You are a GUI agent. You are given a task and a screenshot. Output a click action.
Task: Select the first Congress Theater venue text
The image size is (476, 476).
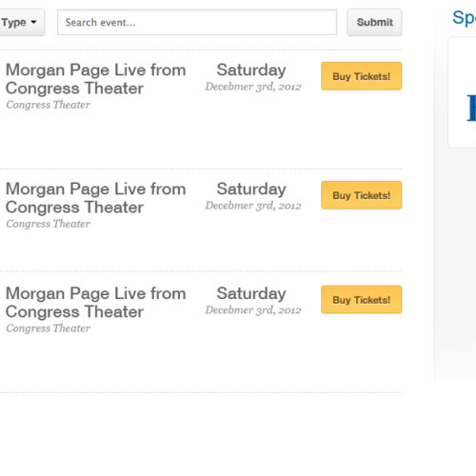49,105
